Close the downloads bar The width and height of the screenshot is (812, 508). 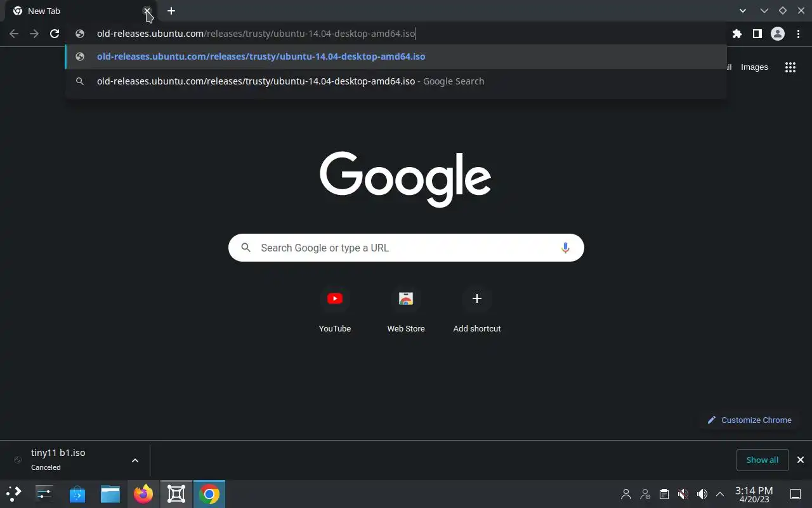click(801, 460)
